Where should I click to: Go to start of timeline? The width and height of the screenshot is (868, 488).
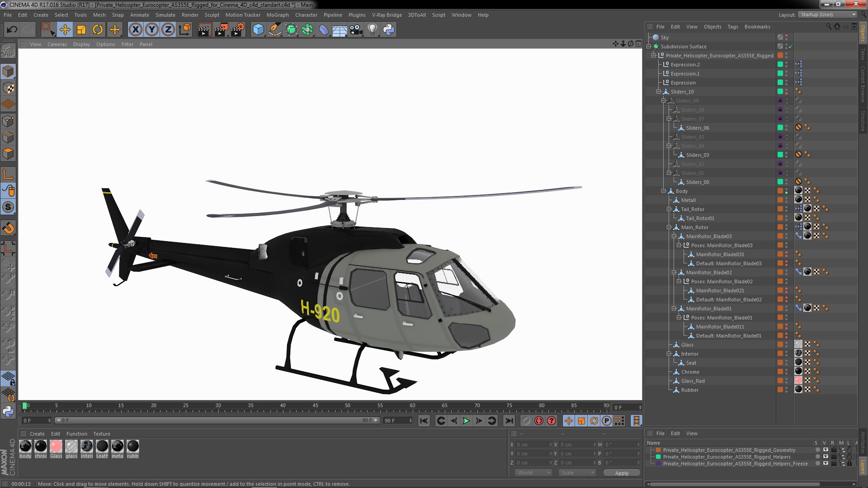[x=424, y=421]
